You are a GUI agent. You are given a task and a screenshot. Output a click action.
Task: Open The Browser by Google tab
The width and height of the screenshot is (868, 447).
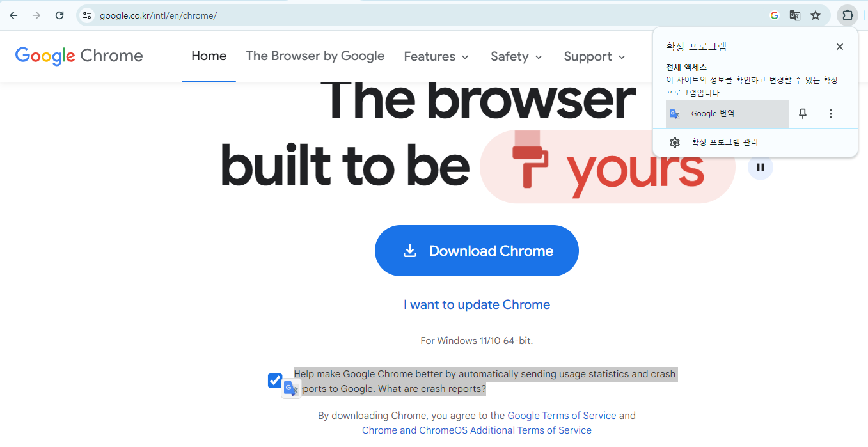(315, 56)
